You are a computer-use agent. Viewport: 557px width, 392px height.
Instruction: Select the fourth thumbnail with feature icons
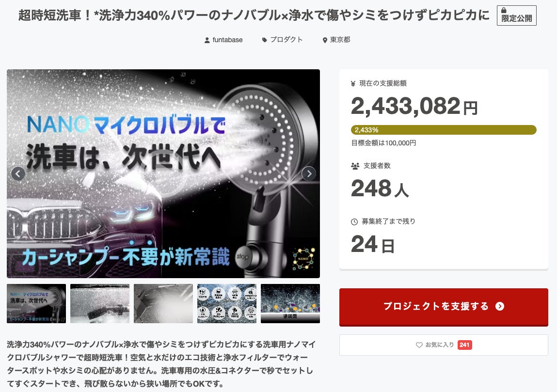tap(227, 304)
